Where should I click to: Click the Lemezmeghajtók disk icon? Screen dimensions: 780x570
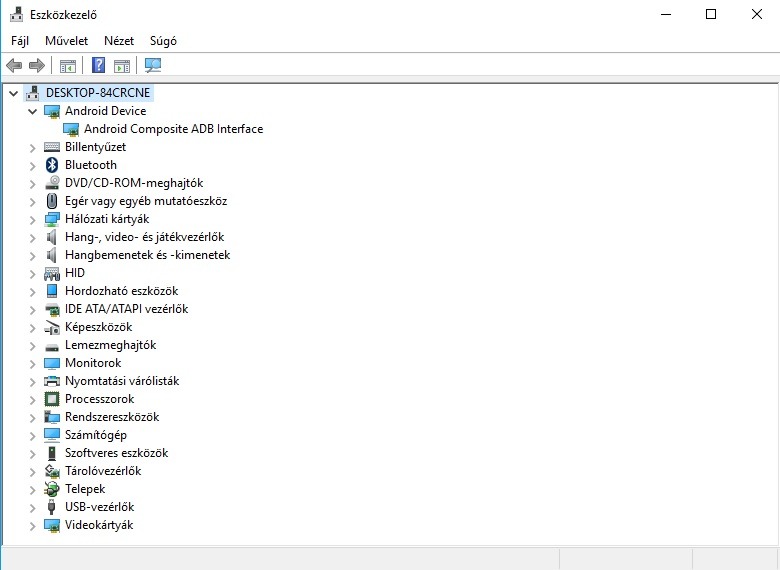(52, 346)
